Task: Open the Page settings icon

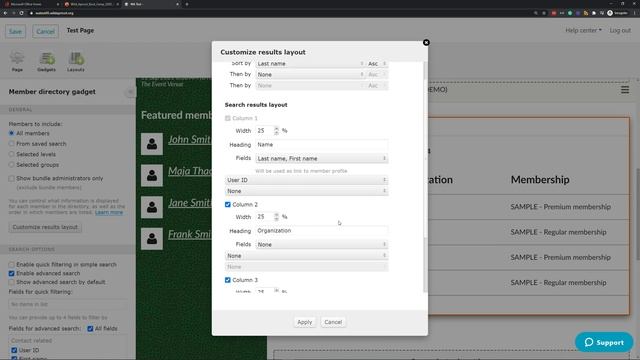Action: [x=17, y=61]
